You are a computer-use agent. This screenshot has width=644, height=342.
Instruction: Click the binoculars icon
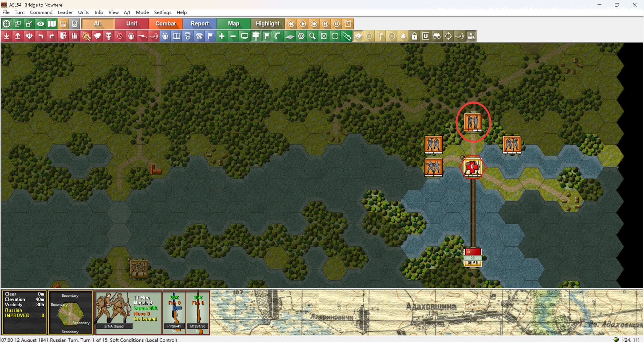click(x=437, y=36)
